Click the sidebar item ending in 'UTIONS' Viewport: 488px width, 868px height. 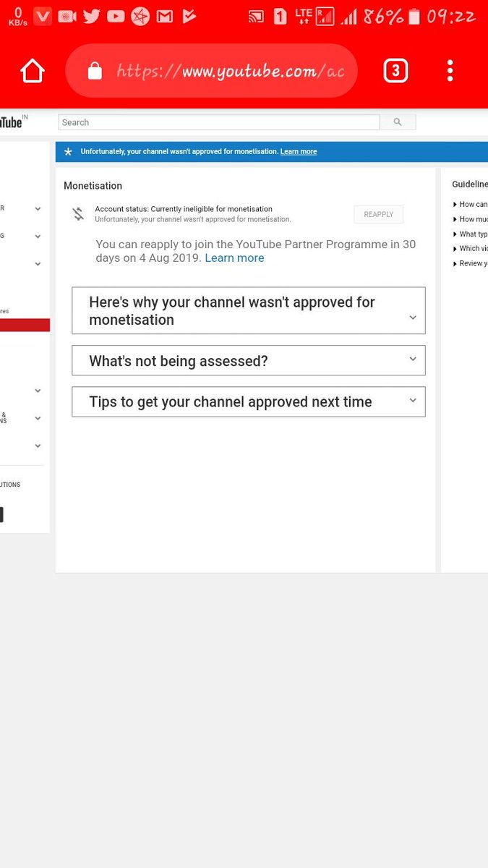pyautogui.click(x=10, y=485)
